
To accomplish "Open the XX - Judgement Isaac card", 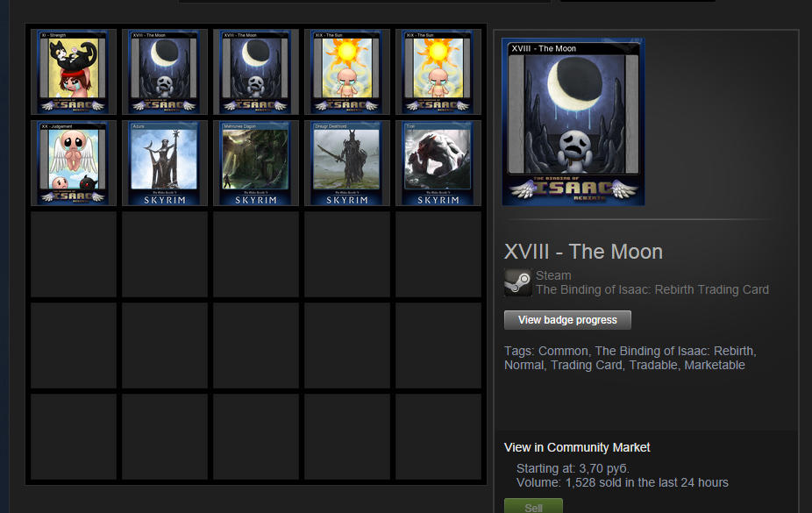I will tap(74, 163).
